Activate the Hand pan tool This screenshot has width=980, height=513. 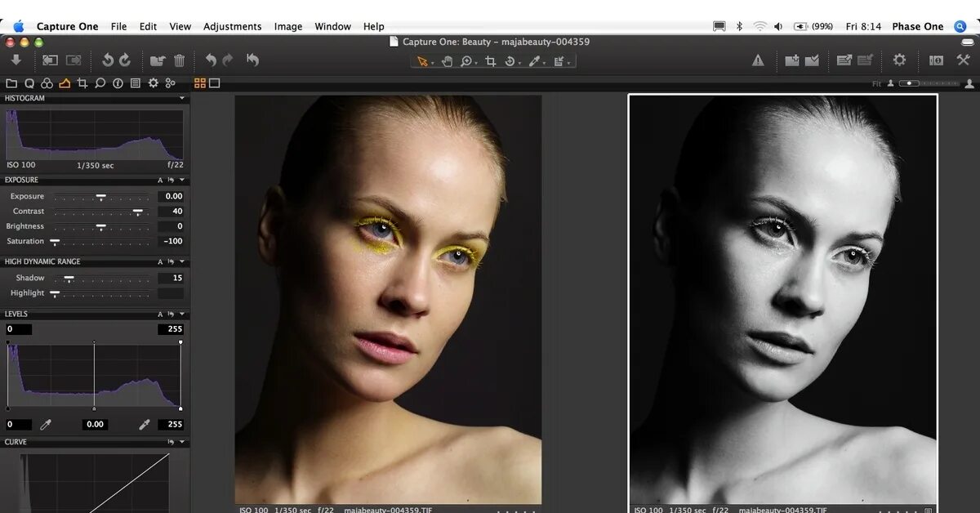(x=447, y=61)
